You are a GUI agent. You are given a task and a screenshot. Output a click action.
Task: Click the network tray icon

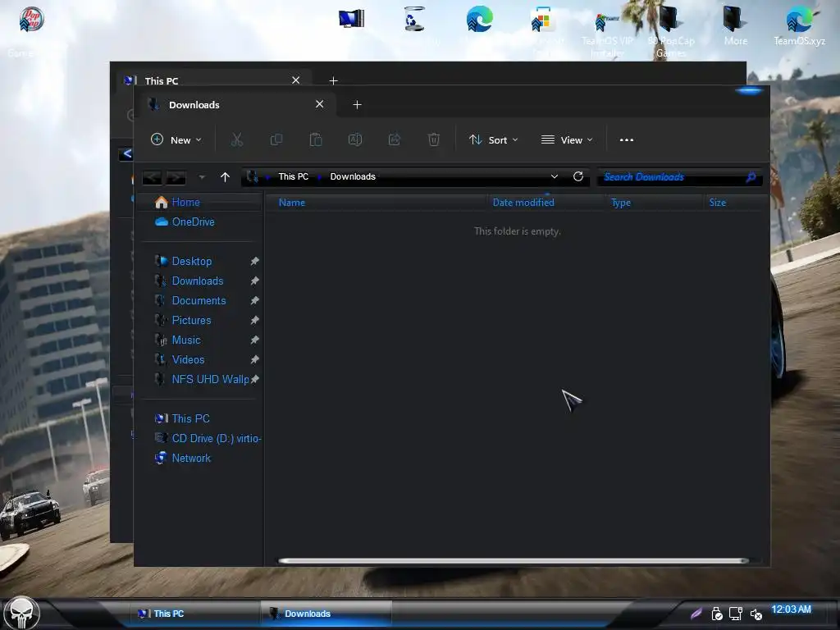[736, 614]
